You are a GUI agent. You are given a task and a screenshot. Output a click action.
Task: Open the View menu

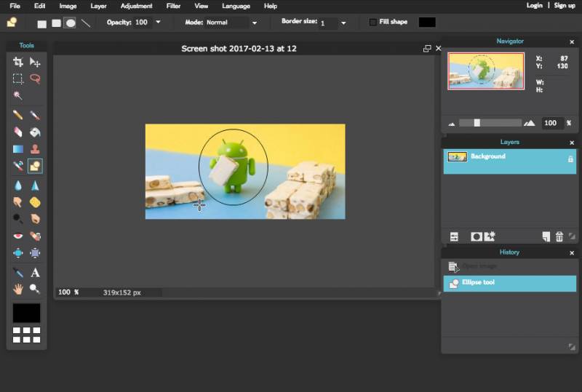[202, 6]
